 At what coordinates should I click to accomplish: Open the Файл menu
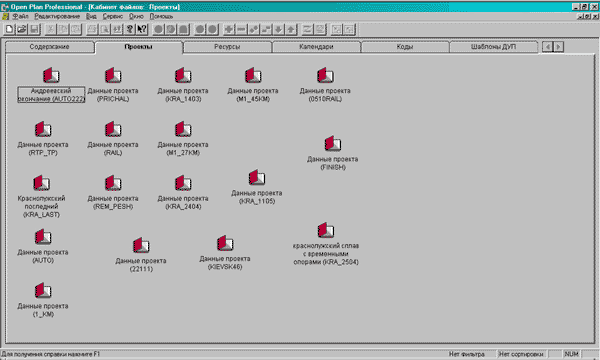(x=20, y=16)
